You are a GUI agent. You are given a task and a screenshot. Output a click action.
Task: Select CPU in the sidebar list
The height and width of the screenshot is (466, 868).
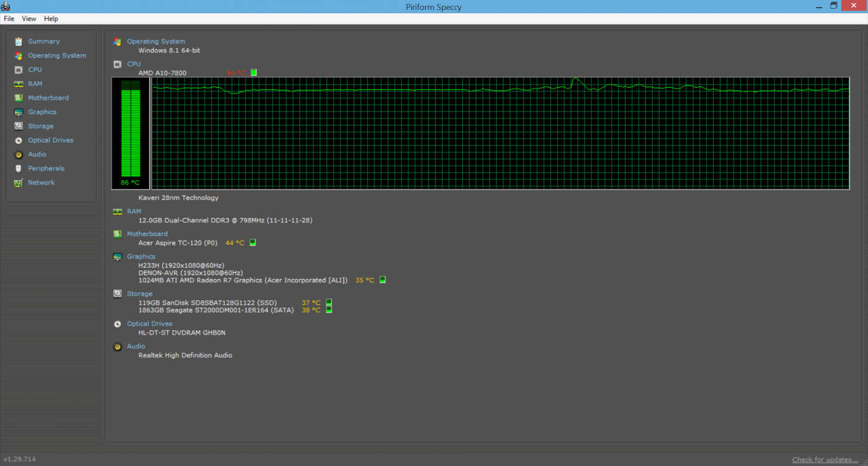(35, 70)
